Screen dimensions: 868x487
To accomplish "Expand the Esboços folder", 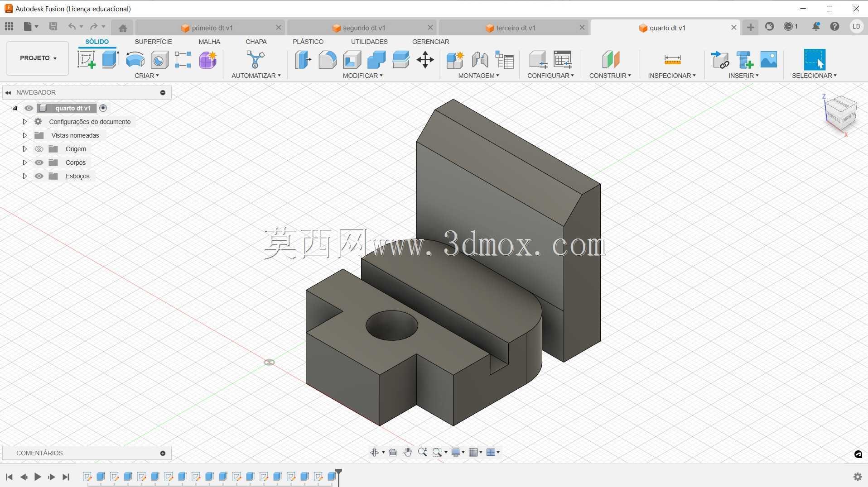I will (24, 176).
